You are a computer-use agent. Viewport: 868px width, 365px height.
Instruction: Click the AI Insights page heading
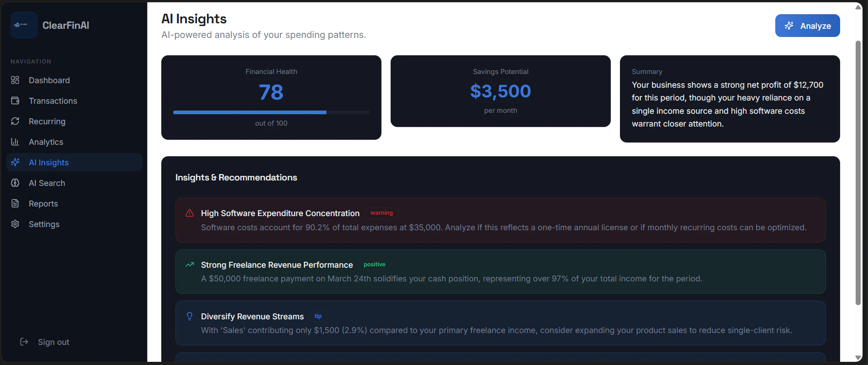(194, 19)
